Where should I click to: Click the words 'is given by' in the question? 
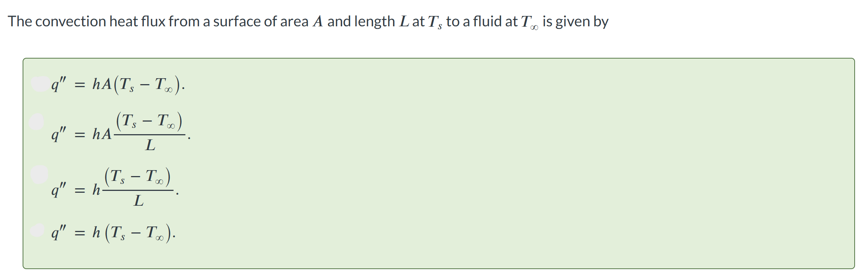(x=575, y=22)
